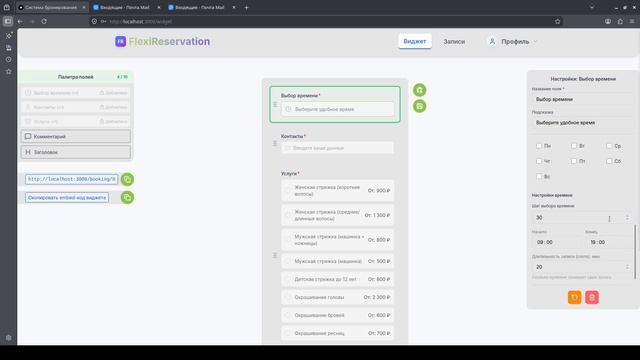640x360 pixels.
Task: Click Скопировать embed-код виджета link
Action: point(67,198)
